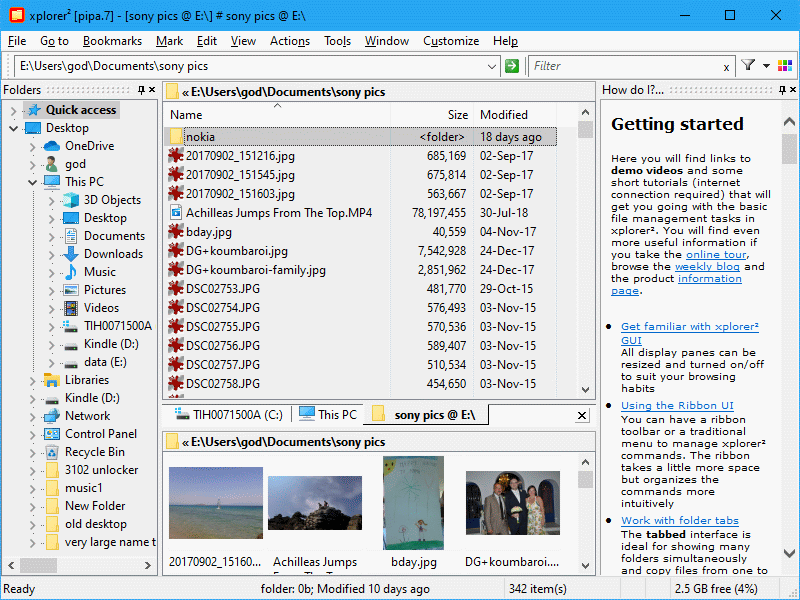Click the Achilleas MP4 video file icon
Screen dimensions: 800x600
tap(176, 213)
